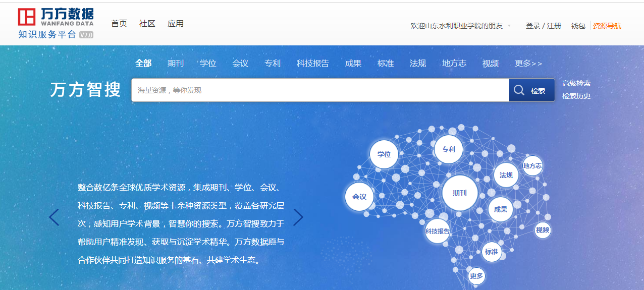Viewport: 644px width, 290px height.
Task: Click 登录 / 注册 link
Action: pyautogui.click(x=544, y=26)
